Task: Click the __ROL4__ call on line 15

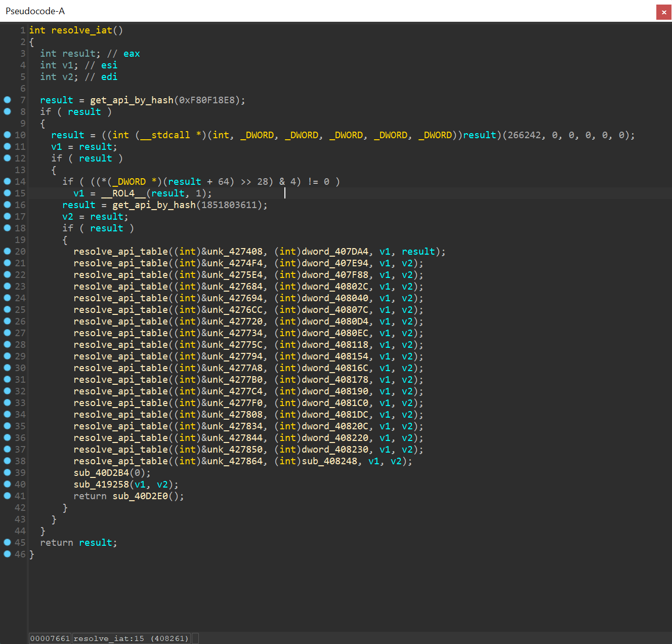Action: 123,193
